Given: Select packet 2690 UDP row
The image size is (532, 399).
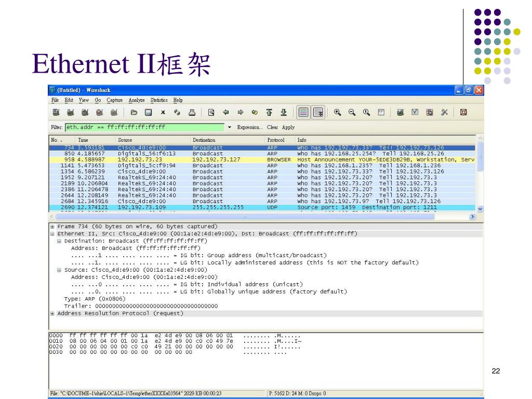Looking at the screenshot, I should (262, 207).
